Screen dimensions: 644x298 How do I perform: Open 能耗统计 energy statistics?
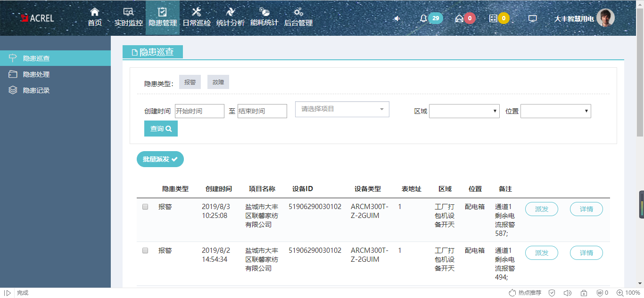264,17
